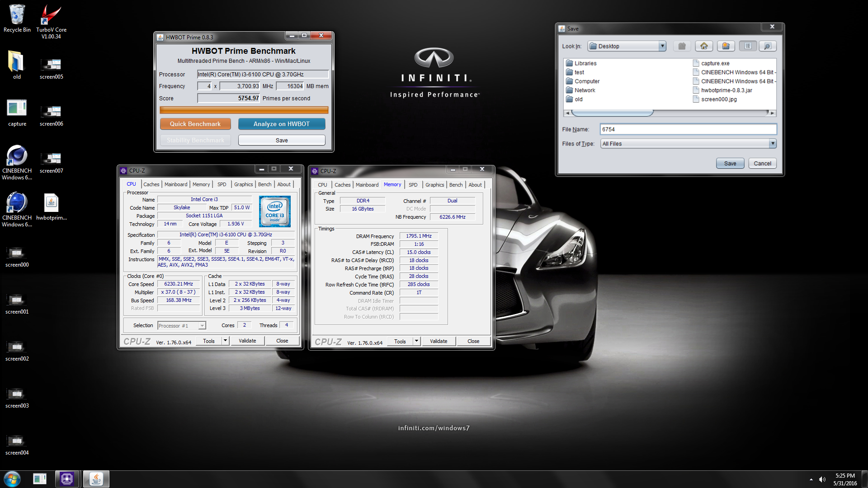The width and height of the screenshot is (868, 488).
Task: Open About tab in left CPU-Z window
Action: point(284,184)
